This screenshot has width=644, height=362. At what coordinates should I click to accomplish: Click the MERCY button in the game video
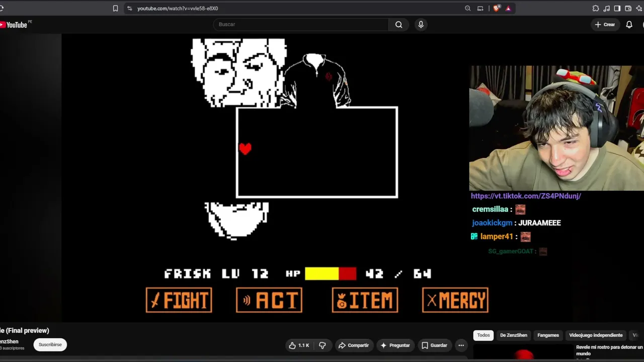455,300
